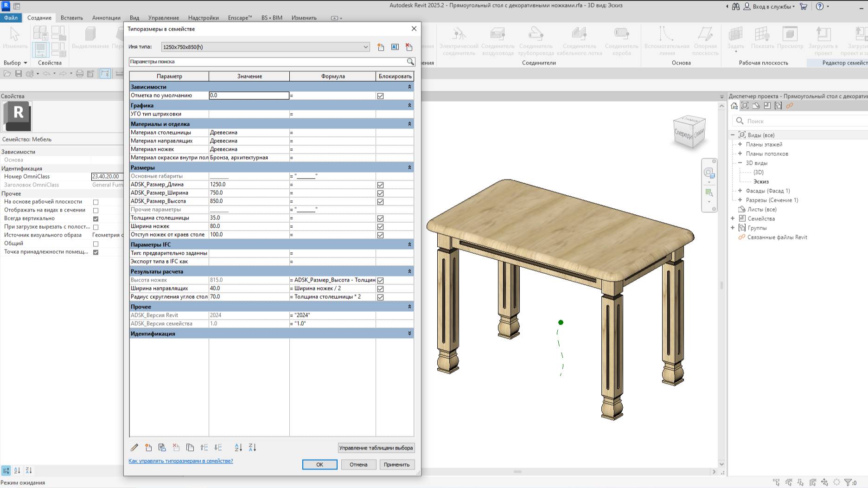Open the Управление menu tab
The height and width of the screenshot is (488, 868).
click(x=163, y=18)
